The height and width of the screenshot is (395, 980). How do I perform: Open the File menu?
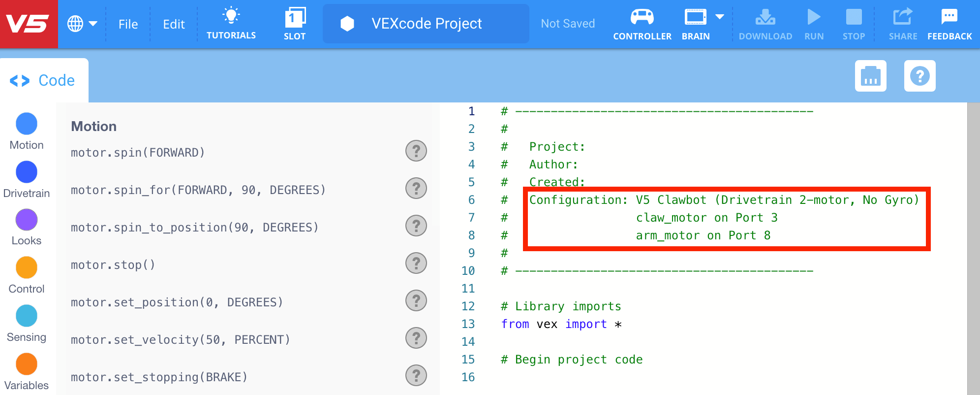(x=128, y=24)
